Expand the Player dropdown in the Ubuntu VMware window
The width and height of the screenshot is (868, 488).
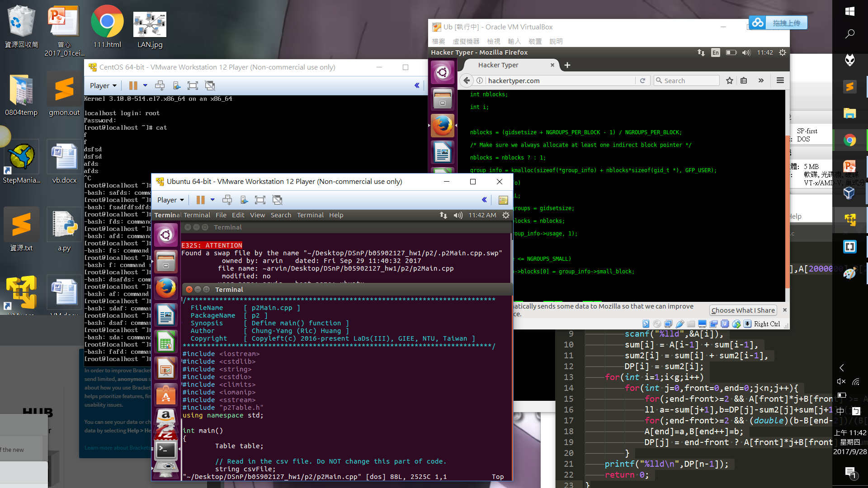(170, 200)
